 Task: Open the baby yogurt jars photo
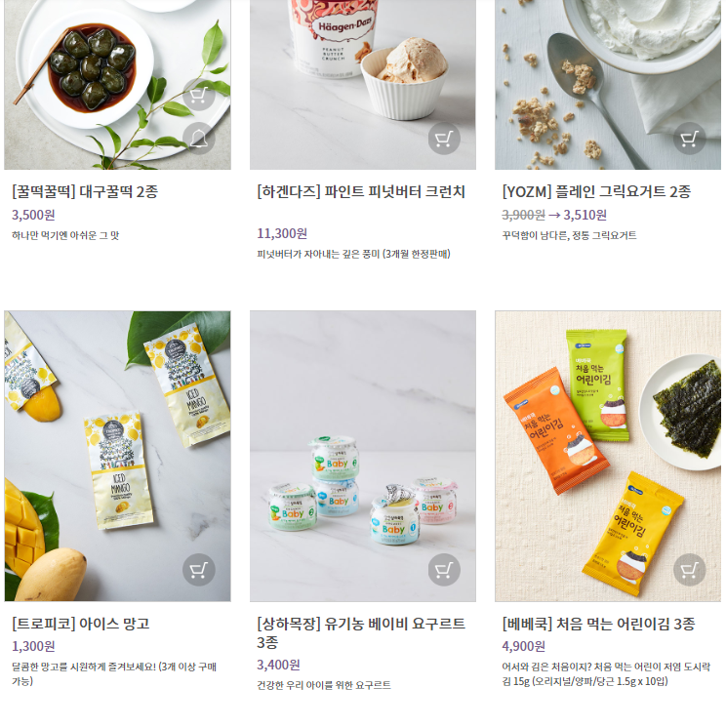pos(363,456)
